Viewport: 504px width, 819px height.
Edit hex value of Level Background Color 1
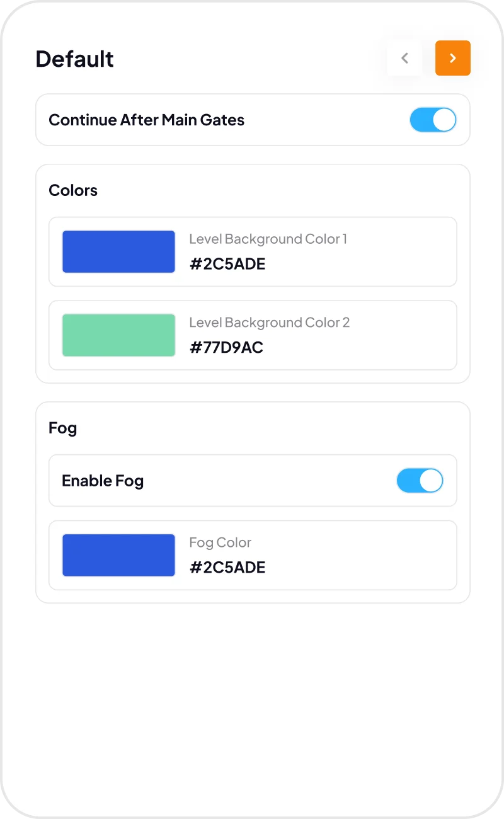(x=227, y=264)
